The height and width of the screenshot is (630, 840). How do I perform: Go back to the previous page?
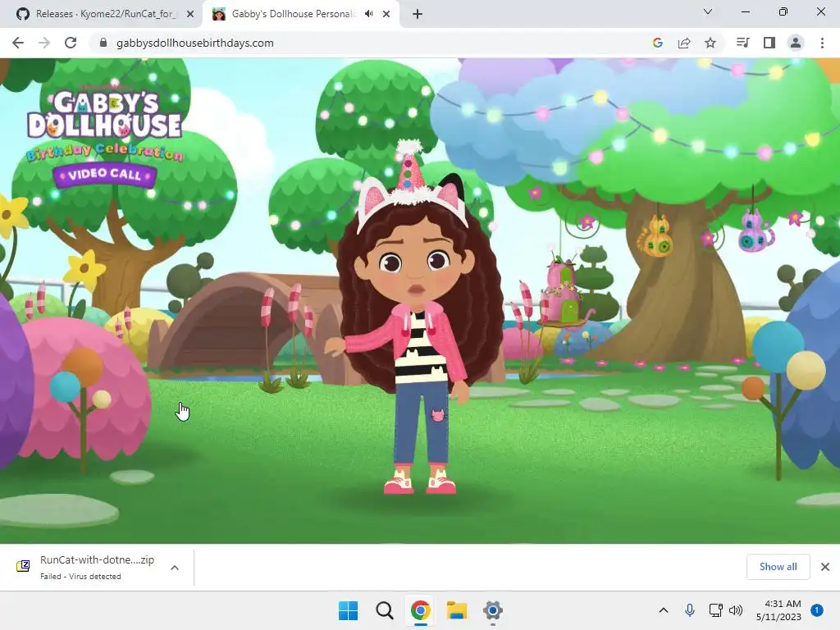click(18, 43)
